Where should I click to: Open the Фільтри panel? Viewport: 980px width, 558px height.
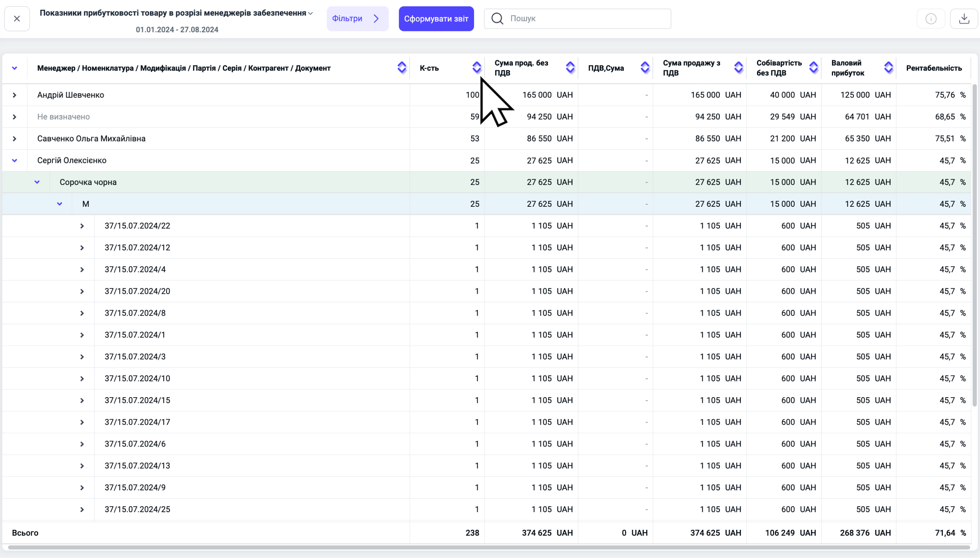pos(357,18)
